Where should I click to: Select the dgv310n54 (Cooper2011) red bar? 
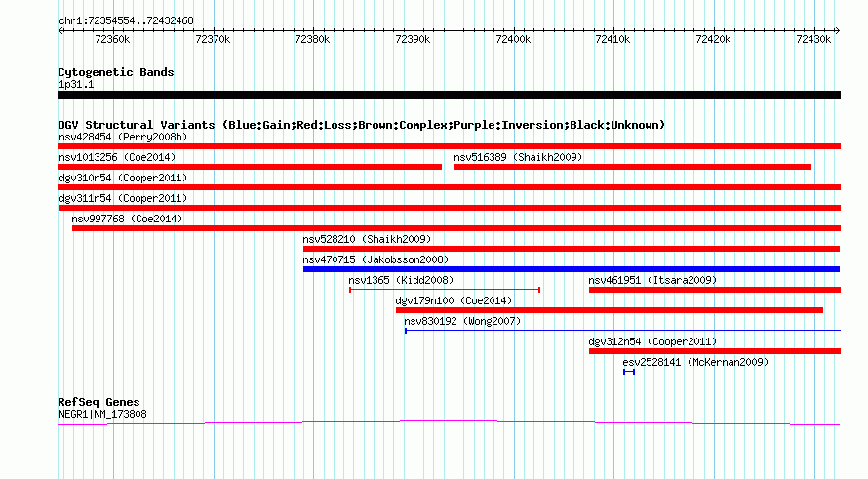click(449, 187)
